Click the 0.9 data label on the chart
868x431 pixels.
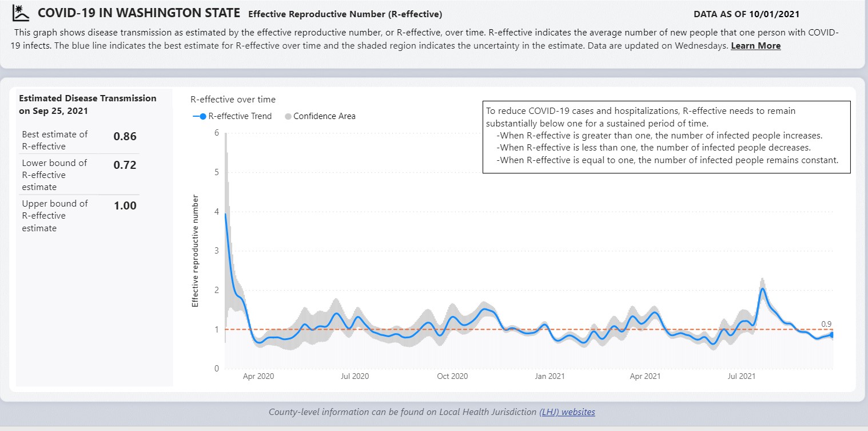click(x=826, y=325)
